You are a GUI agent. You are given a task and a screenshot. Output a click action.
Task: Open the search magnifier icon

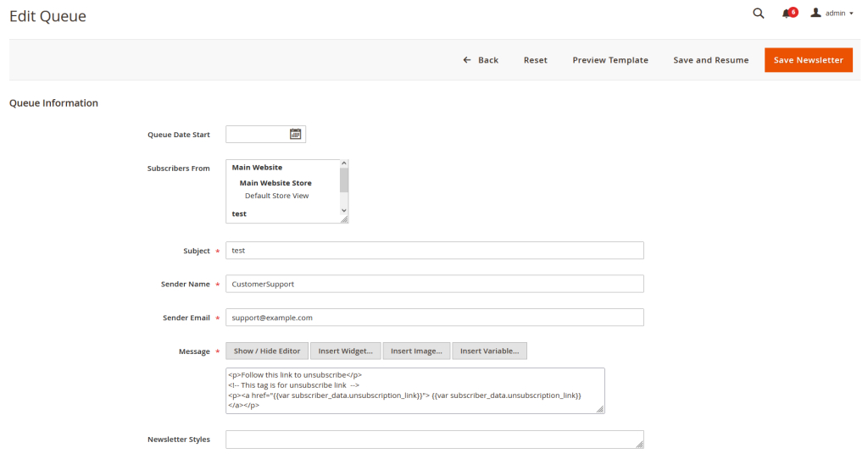[759, 14]
